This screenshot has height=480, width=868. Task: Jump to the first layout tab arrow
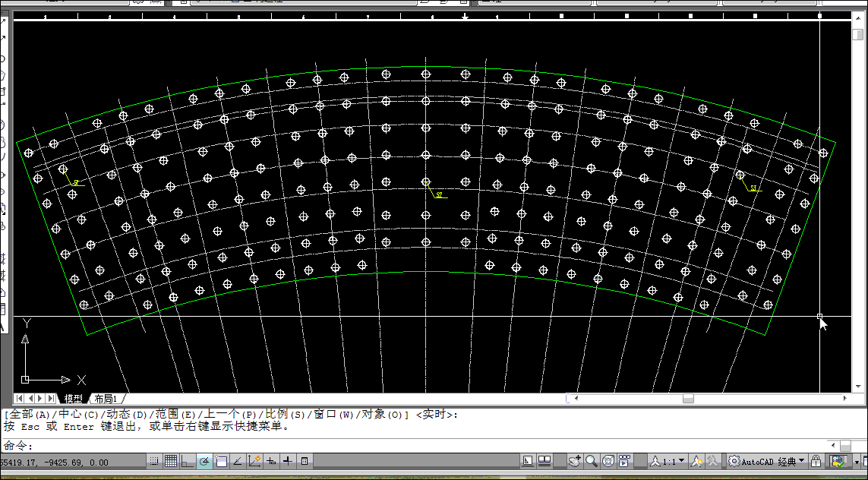point(20,398)
